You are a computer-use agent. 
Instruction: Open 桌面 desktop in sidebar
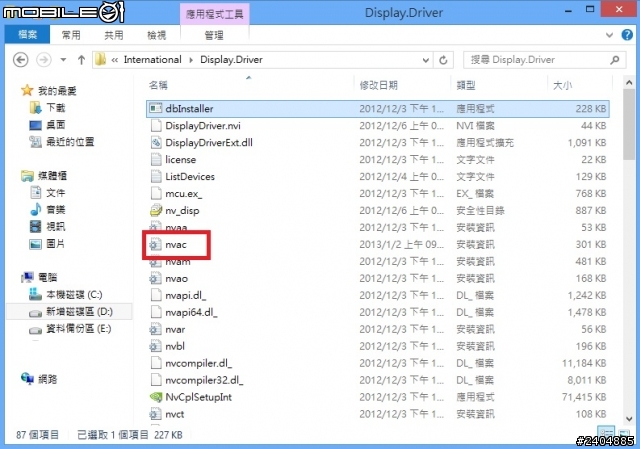tap(56, 125)
